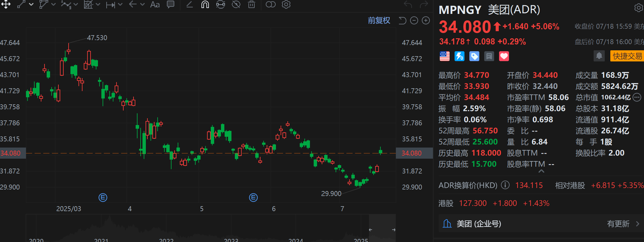Click the 2021 area in overview timeline

[x=101, y=240]
